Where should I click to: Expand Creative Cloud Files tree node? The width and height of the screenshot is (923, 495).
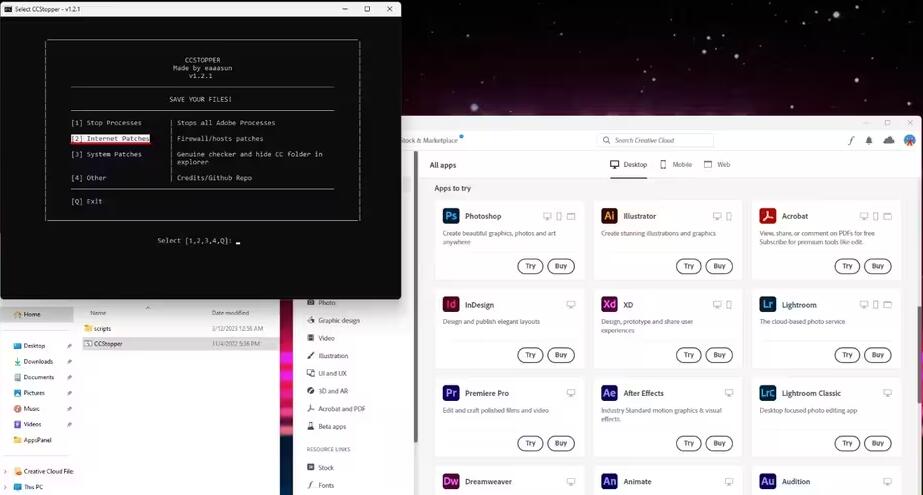click(x=5, y=471)
